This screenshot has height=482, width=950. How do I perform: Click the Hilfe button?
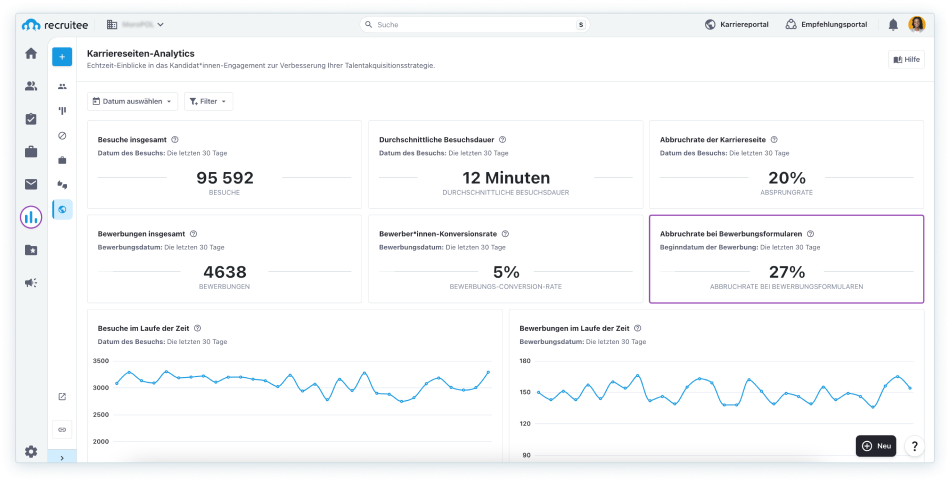(x=906, y=60)
